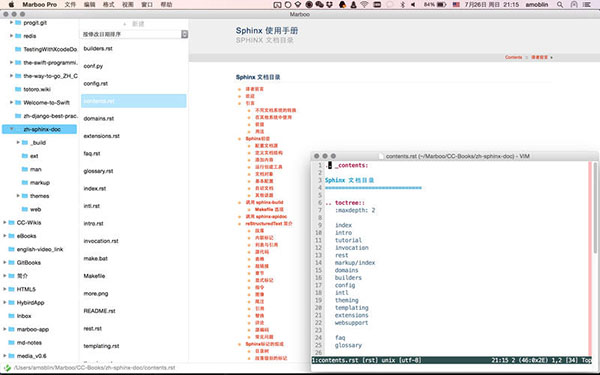Click the green status icon before file path
This screenshot has width=600, height=375.
(x=7, y=368)
